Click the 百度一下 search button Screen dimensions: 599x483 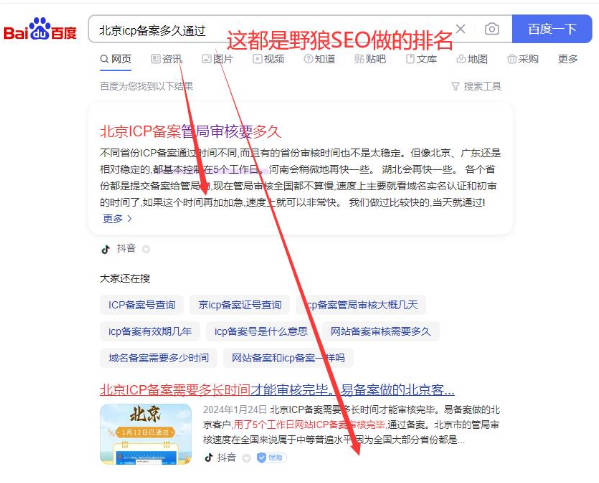tap(552, 29)
